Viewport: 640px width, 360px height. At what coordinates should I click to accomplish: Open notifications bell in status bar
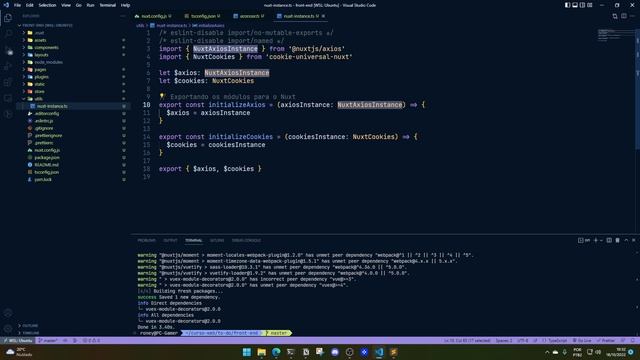[x=633, y=340]
